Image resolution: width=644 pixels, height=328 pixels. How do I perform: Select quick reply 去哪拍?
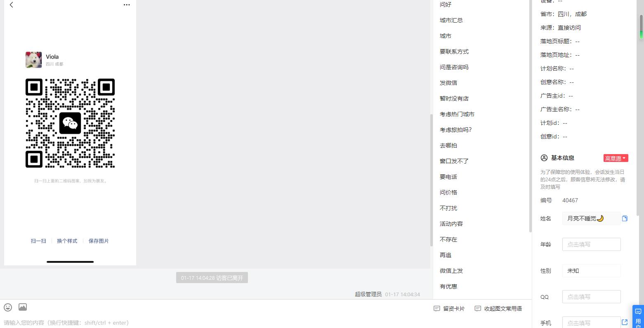pos(448,145)
